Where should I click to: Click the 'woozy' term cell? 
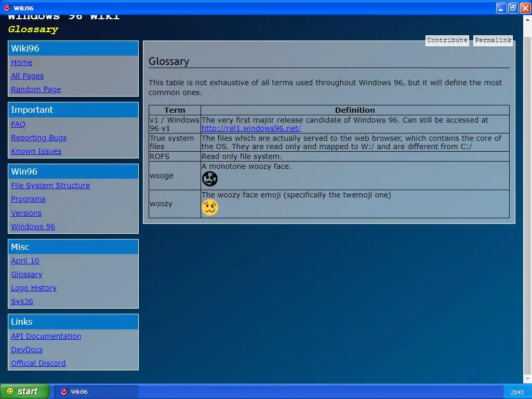pos(175,204)
